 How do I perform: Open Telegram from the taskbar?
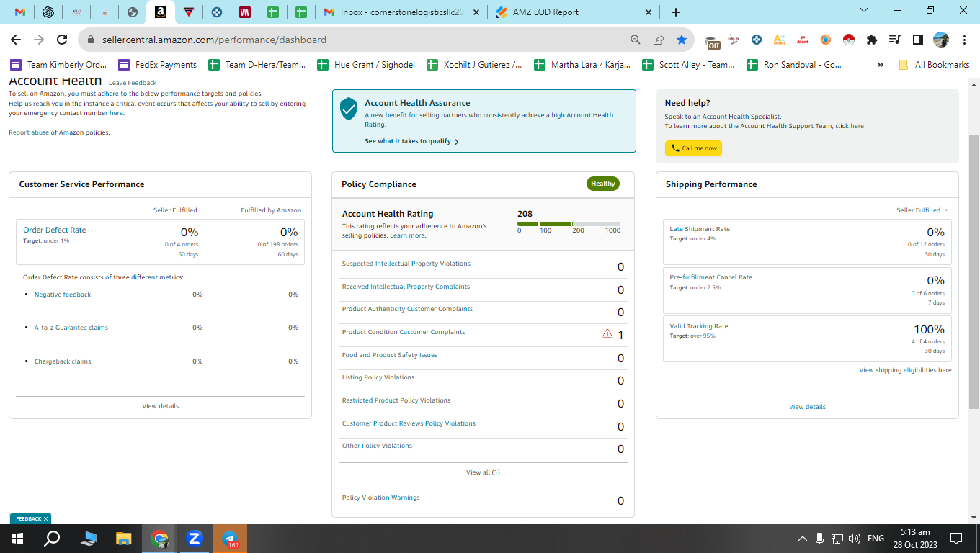pos(230,538)
